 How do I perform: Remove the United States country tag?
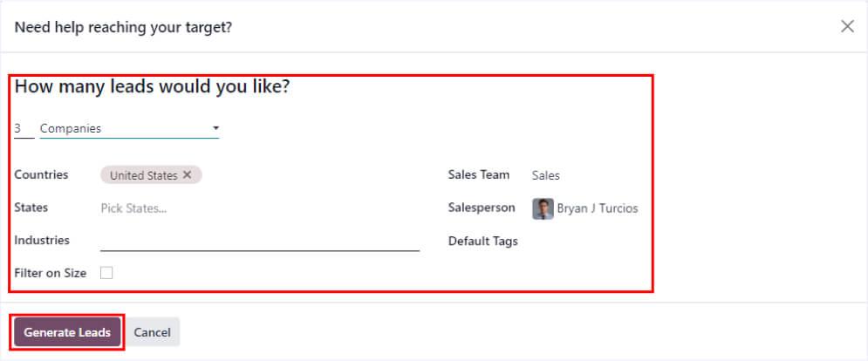tap(187, 175)
